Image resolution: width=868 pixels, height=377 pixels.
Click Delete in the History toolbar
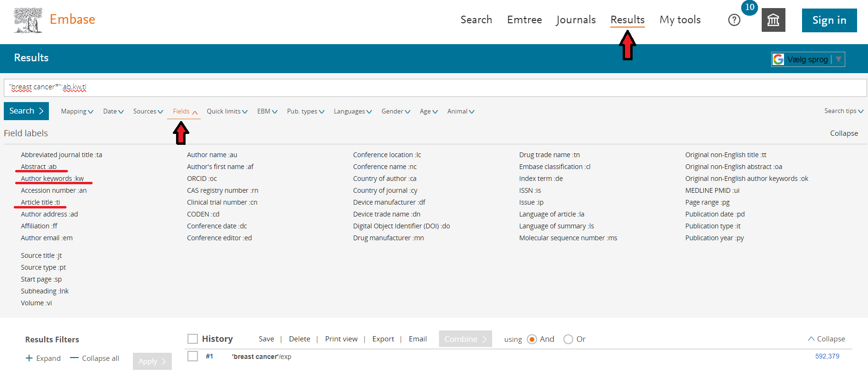[299, 339]
